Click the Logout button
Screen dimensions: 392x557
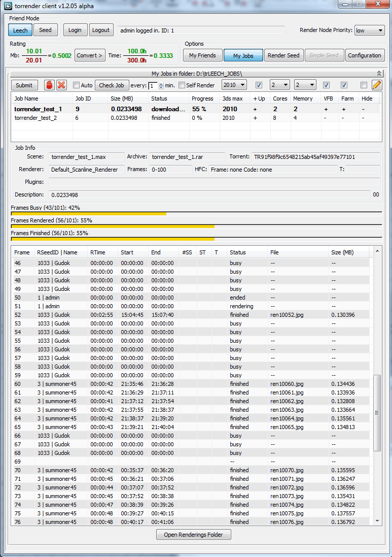pyautogui.click(x=101, y=30)
